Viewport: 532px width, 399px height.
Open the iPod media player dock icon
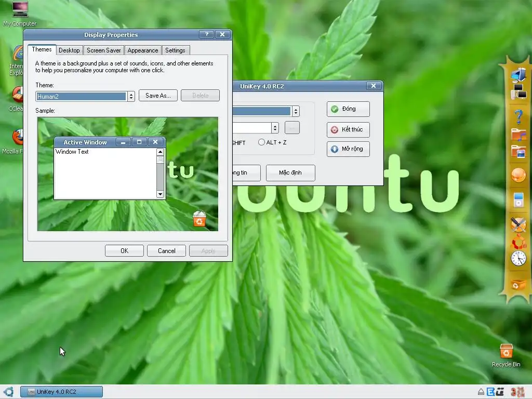tap(518, 200)
